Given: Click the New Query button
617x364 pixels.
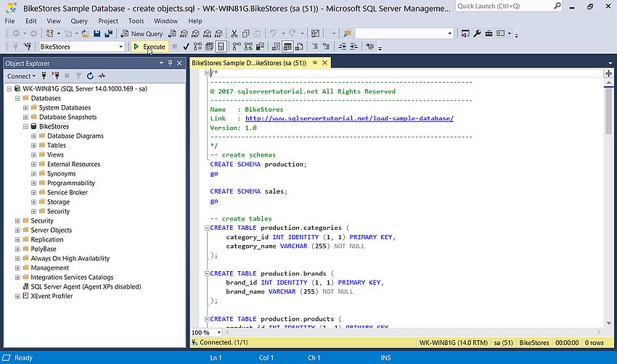Looking at the screenshot, I should [142, 34].
